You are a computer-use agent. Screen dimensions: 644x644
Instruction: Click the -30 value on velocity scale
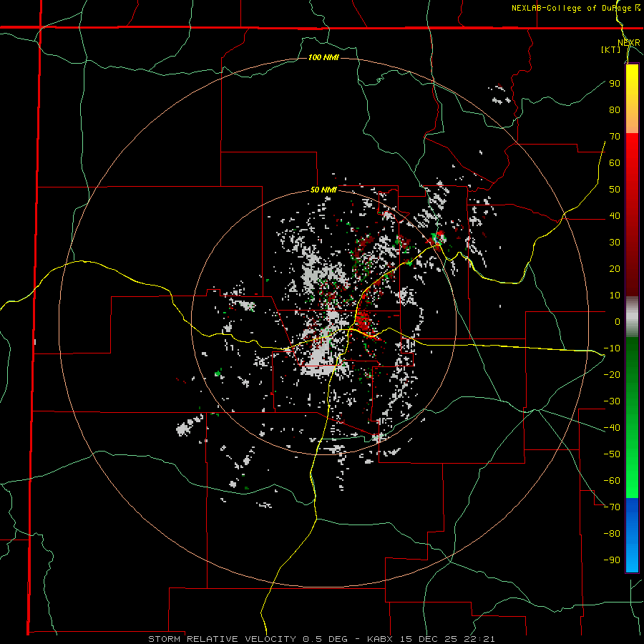pos(612,401)
